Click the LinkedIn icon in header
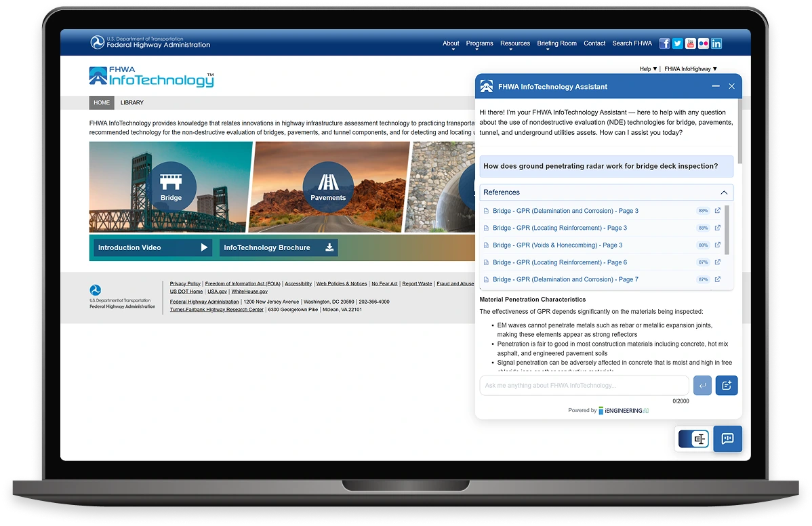 click(x=716, y=43)
